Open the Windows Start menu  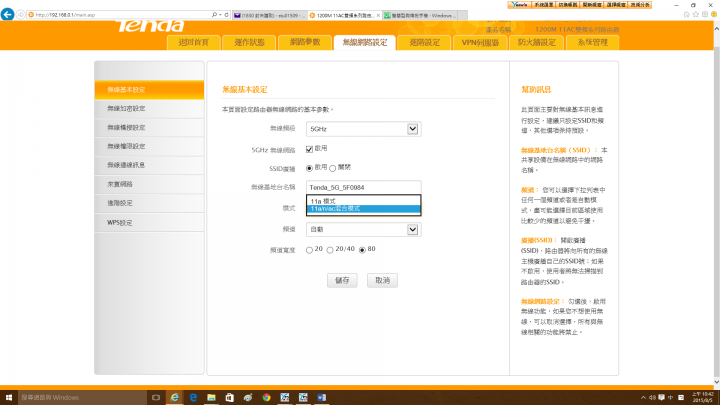9,397
